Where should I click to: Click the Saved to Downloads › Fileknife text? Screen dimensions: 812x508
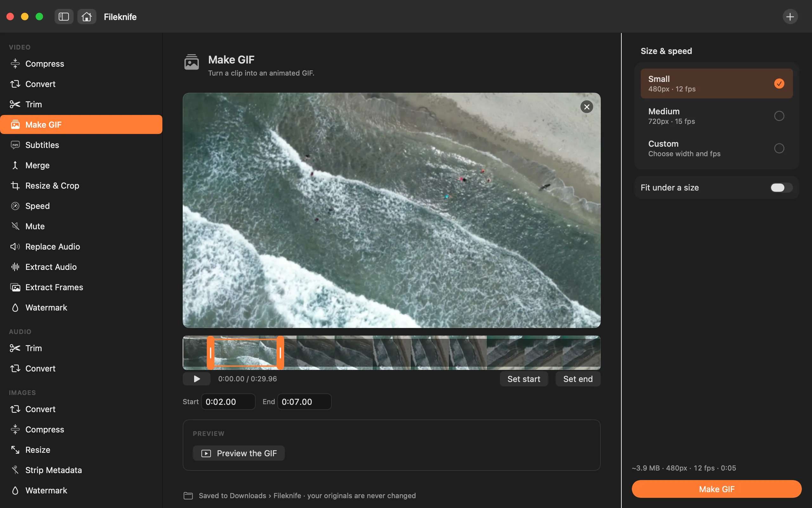[250, 496]
